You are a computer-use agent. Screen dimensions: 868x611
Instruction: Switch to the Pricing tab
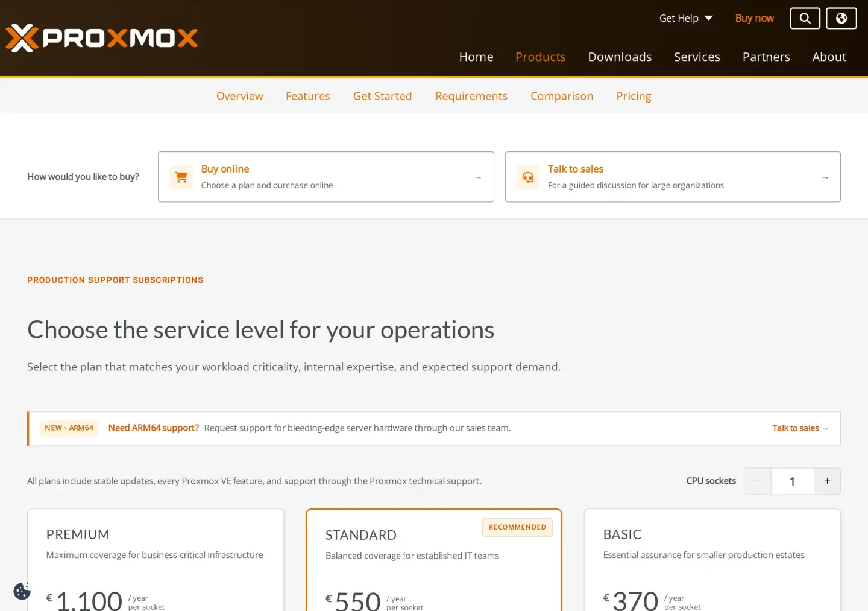(634, 96)
